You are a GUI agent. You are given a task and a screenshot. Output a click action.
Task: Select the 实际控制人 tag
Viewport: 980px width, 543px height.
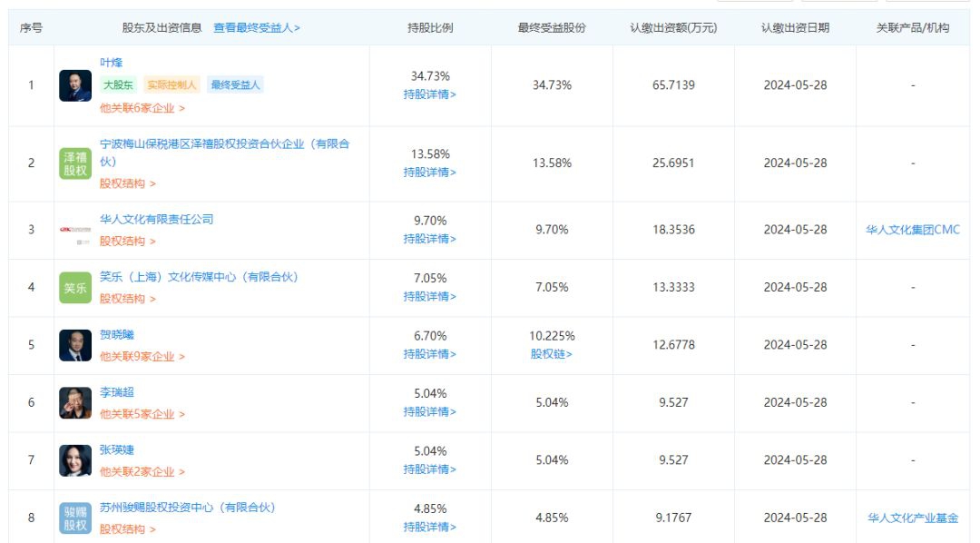pyautogui.click(x=171, y=85)
